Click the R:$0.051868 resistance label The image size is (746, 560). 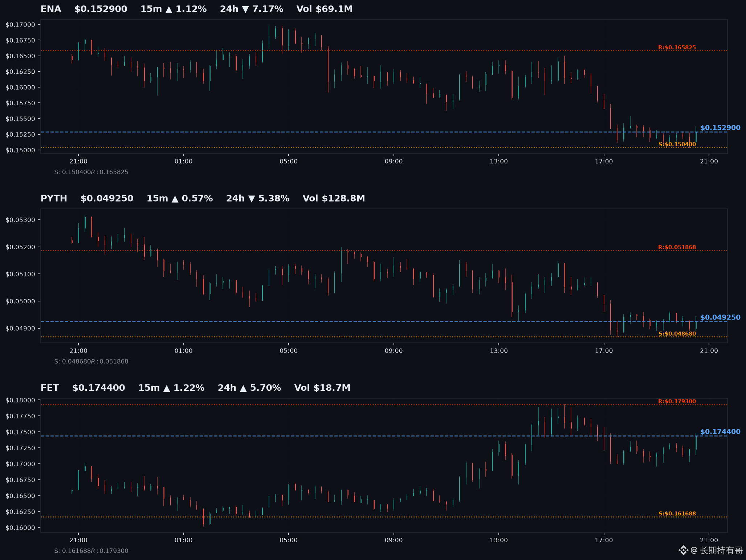pyautogui.click(x=677, y=247)
